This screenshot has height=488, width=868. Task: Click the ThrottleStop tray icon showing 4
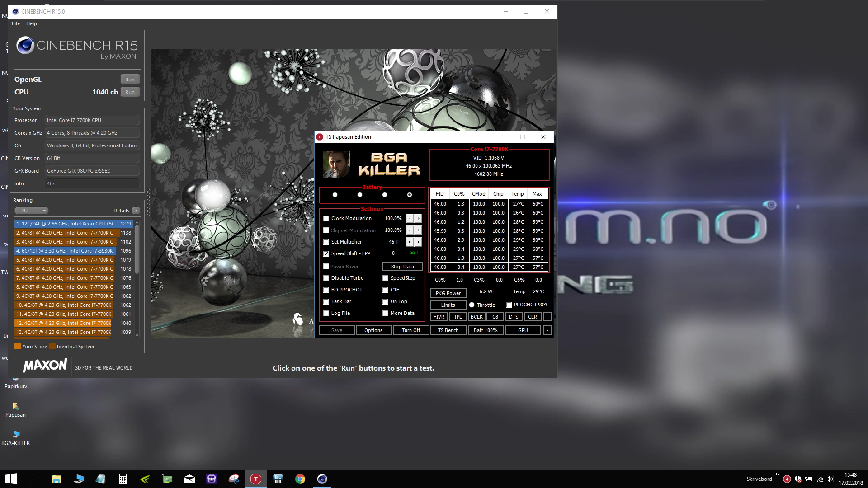coord(787,479)
